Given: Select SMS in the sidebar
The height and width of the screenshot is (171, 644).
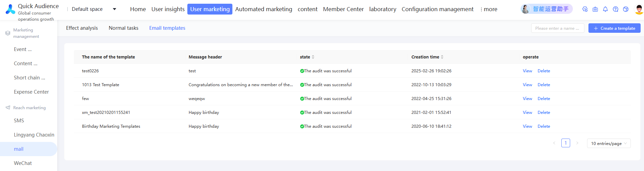Looking at the screenshot, I should (x=19, y=121).
